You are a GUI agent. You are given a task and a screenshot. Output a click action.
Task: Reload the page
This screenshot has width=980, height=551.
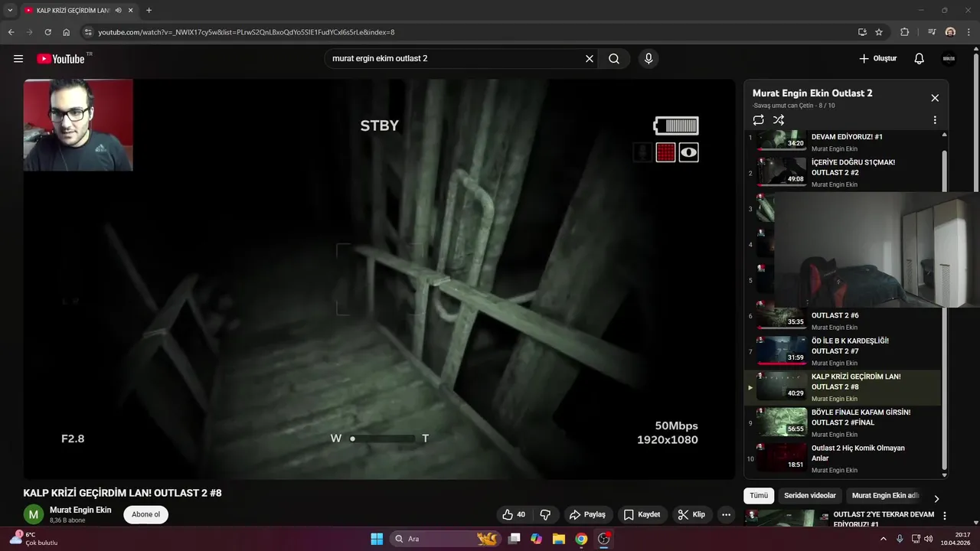point(47,32)
